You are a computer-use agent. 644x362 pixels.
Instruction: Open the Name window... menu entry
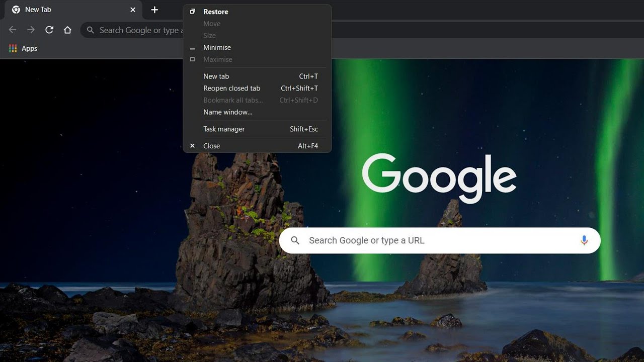(x=257, y=112)
